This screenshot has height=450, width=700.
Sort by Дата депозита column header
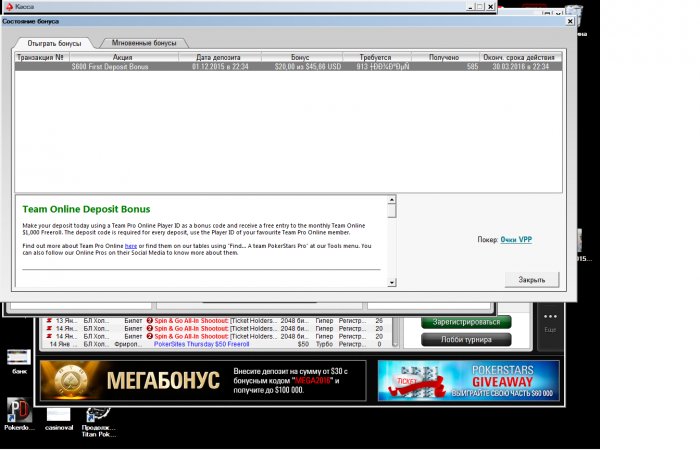click(x=218, y=57)
